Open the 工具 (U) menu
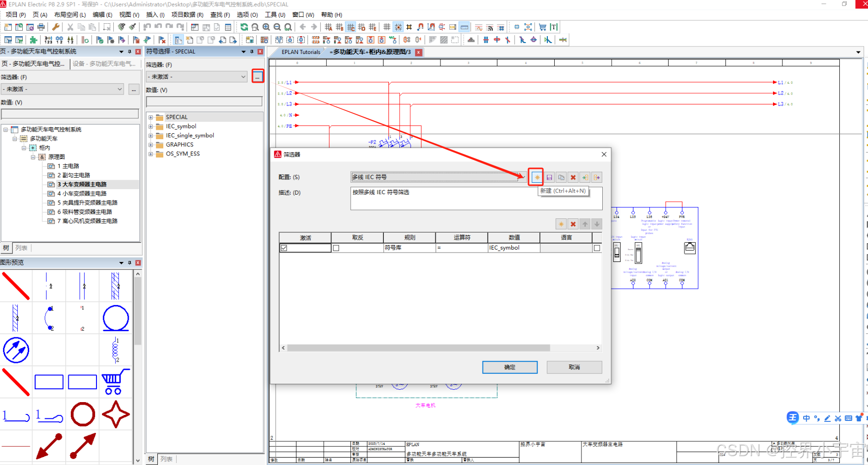The width and height of the screenshot is (868, 465). pos(275,15)
